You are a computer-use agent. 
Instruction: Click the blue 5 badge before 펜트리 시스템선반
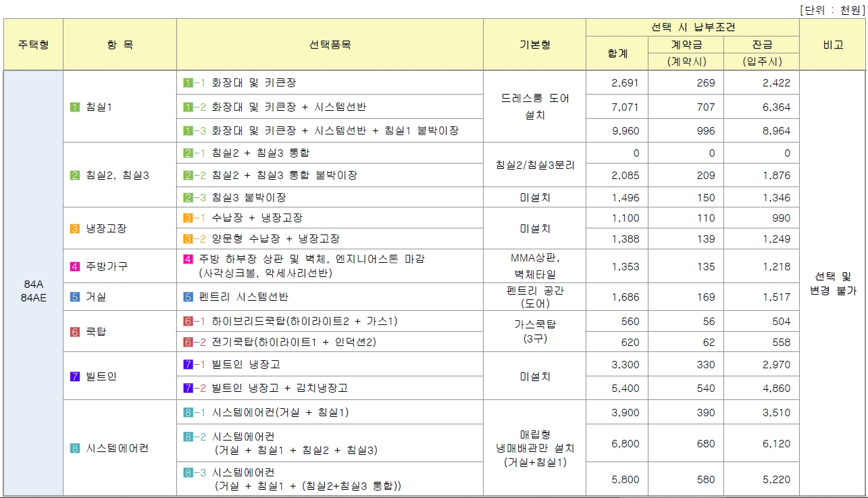click(x=188, y=297)
